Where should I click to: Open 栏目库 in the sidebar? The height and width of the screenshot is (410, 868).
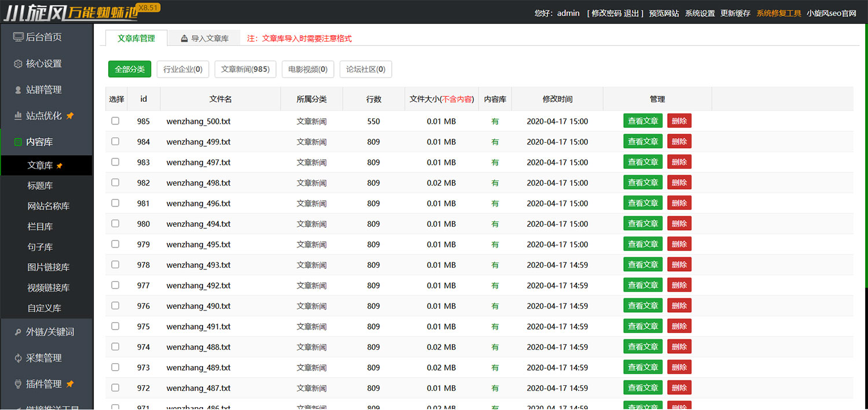[x=40, y=227]
